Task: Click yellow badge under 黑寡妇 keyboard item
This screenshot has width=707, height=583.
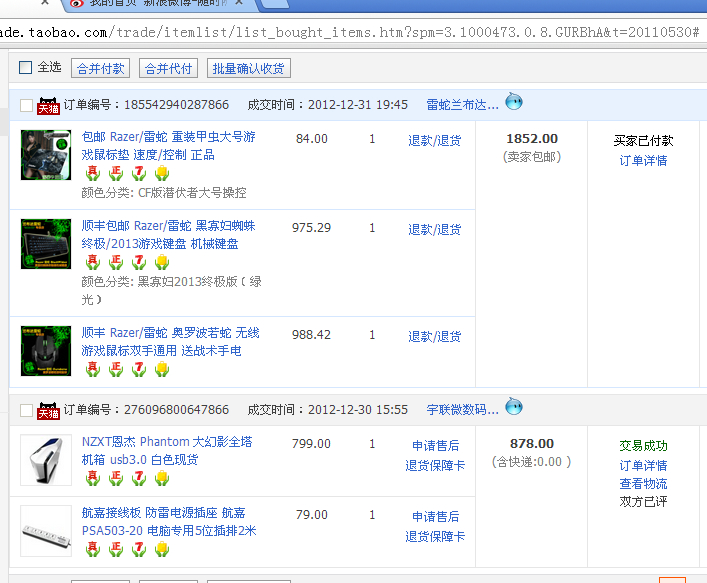Action: point(162,262)
